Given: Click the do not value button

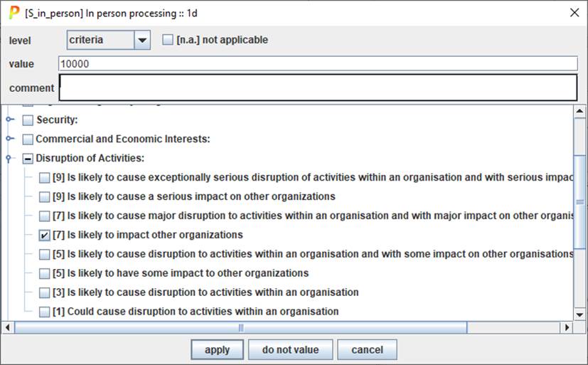Looking at the screenshot, I should pyautogui.click(x=290, y=349).
